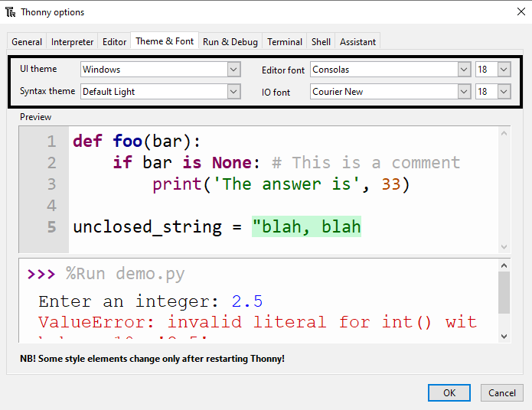Open the IO font dropdown list

point(464,92)
